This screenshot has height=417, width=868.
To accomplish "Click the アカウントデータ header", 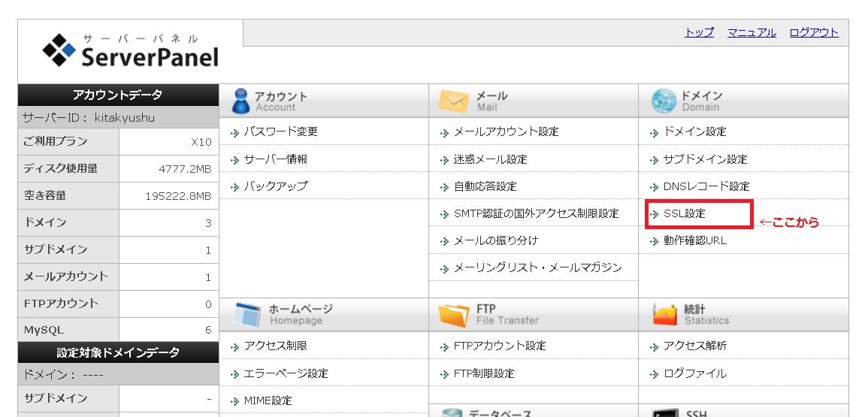I will (x=118, y=95).
